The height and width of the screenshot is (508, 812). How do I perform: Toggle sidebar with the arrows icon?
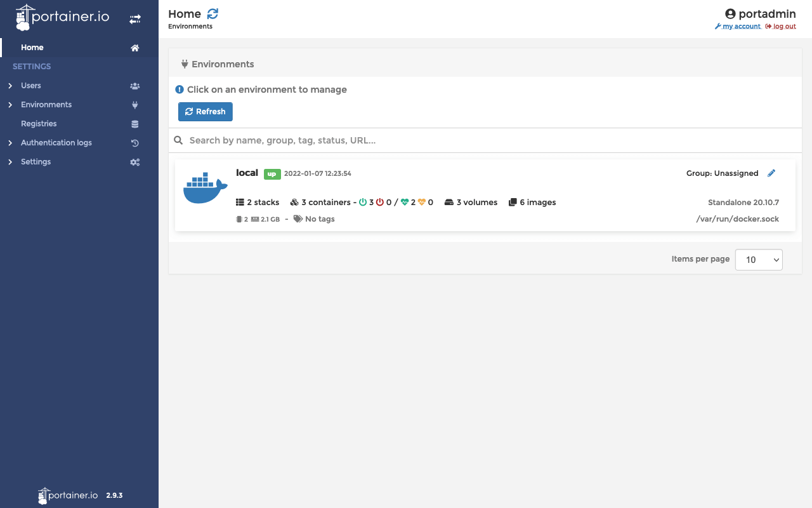(135, 20)
